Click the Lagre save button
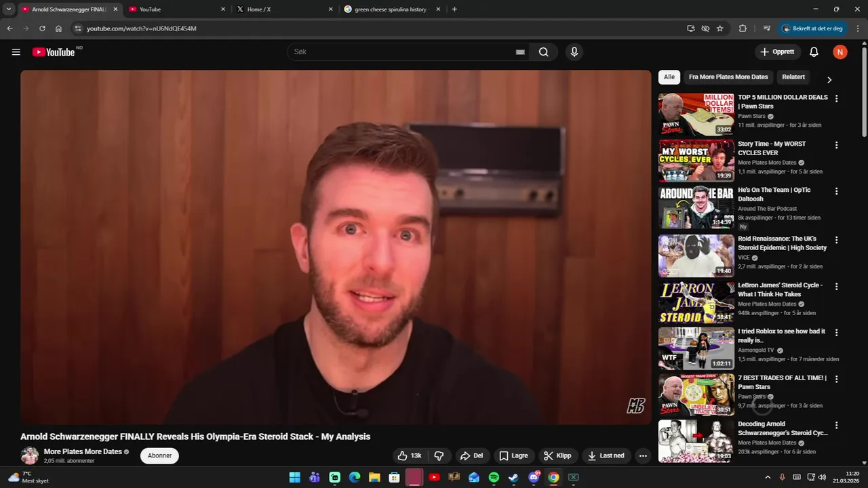The image size is (868, 488). click(513, 455)
